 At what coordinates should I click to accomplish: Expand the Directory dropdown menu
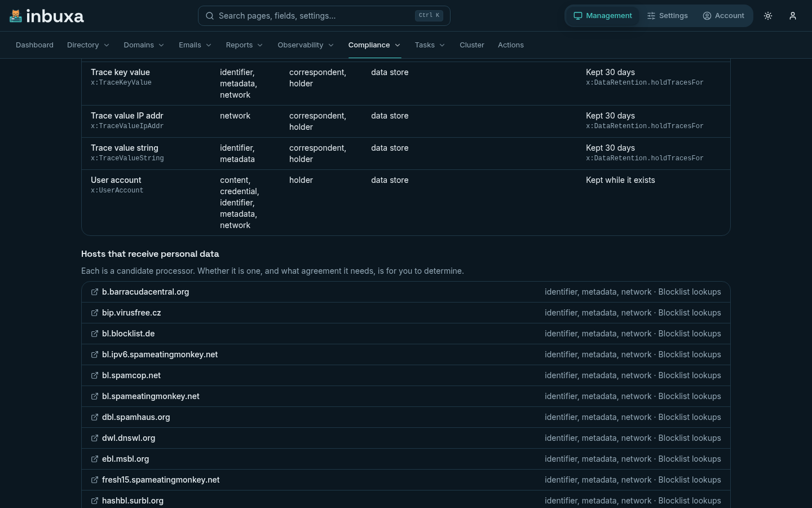tap(88, 45)
